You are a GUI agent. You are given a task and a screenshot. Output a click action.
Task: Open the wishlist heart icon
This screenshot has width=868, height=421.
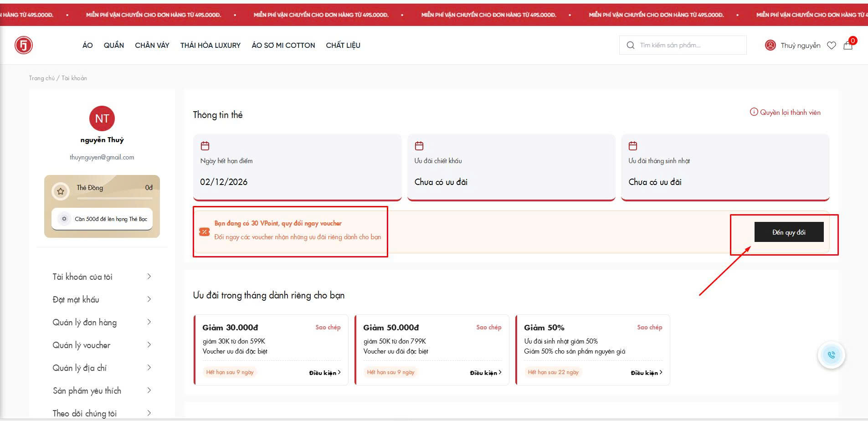point(832,46)
